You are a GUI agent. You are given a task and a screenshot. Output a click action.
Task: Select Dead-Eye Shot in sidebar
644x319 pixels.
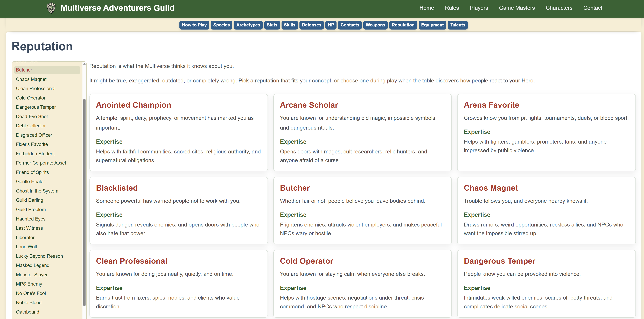point(47,117)
